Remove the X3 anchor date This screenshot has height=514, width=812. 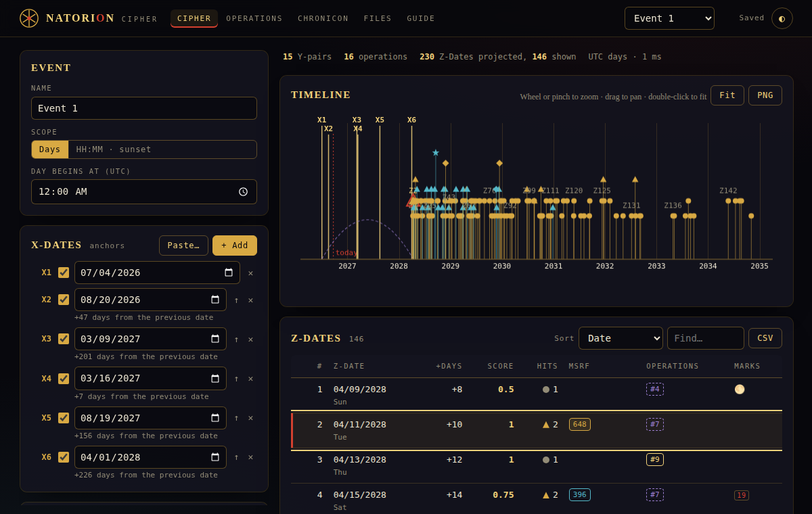250,340
